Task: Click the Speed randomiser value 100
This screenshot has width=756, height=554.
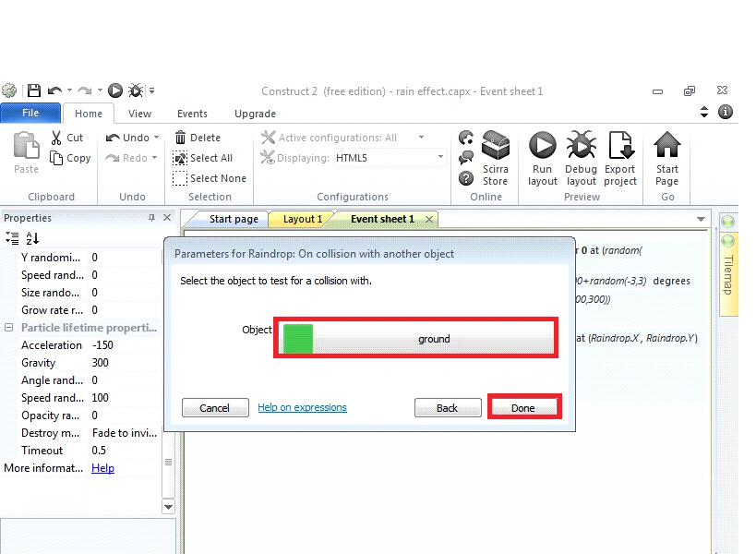Action: point(101,398)
